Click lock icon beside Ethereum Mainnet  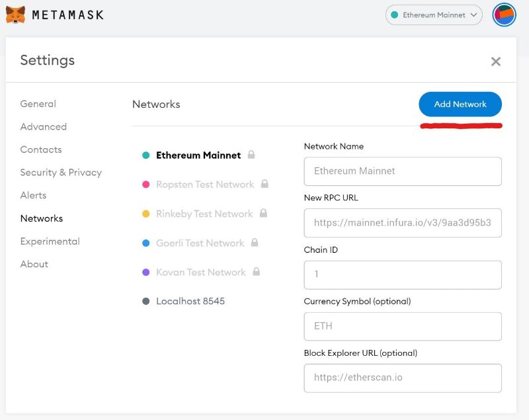(251, 155)
